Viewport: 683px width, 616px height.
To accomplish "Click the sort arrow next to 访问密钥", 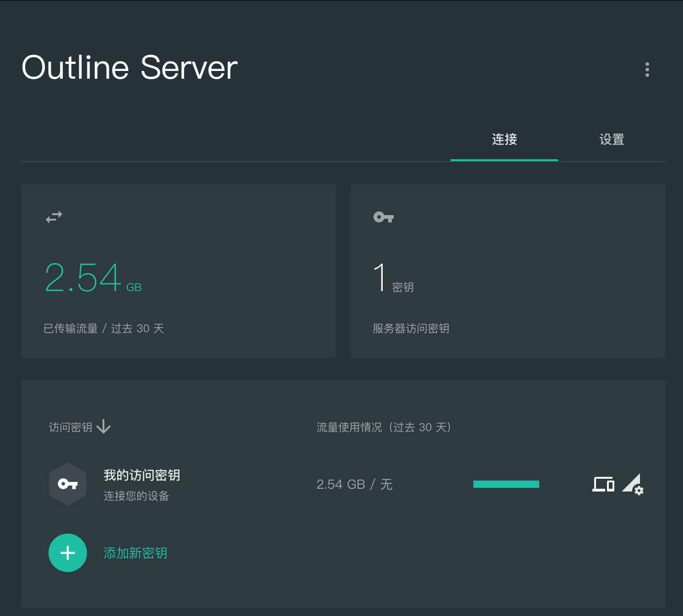I will pos(104,427).
